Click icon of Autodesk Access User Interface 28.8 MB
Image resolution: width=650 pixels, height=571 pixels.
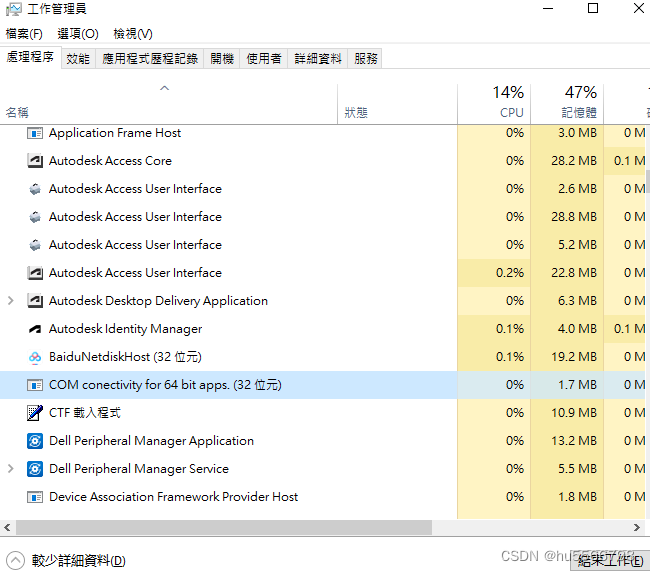(35, 217)
